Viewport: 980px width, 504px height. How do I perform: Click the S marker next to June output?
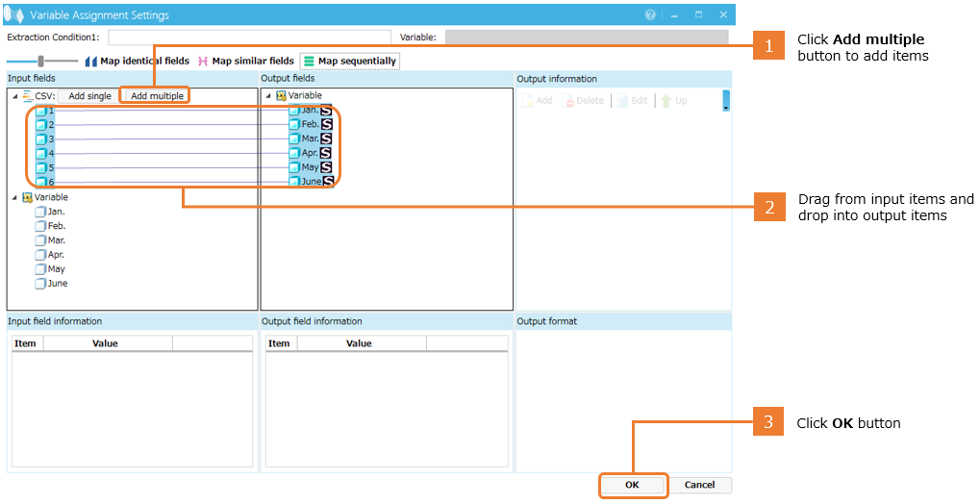click(328, 181)
